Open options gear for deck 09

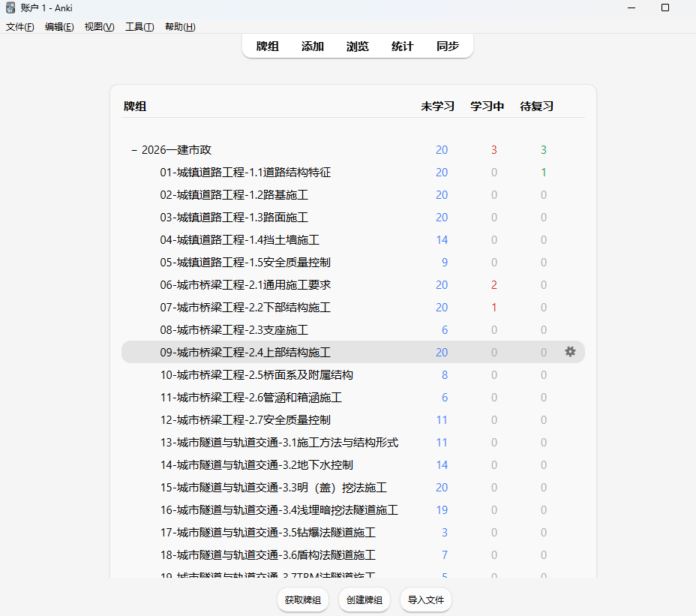pyautogui.click(x=570, y=352)
